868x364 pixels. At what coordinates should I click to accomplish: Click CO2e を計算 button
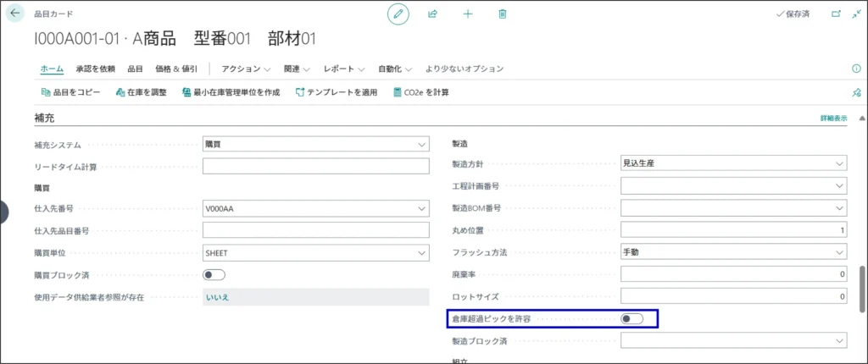click(x=421, y=92)
